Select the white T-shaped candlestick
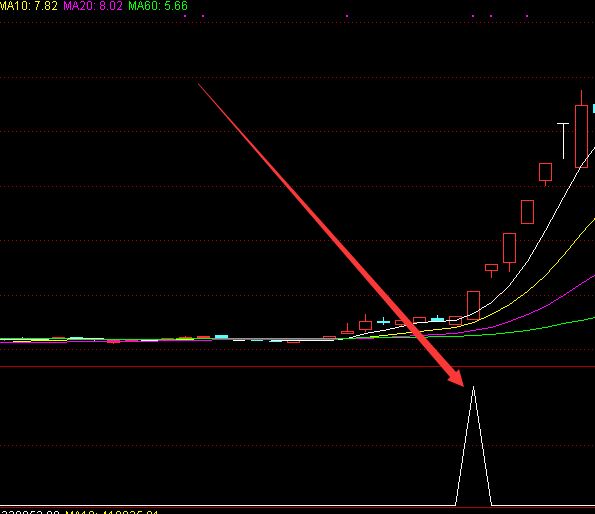The image size is (595, 514). click(563, 141)
